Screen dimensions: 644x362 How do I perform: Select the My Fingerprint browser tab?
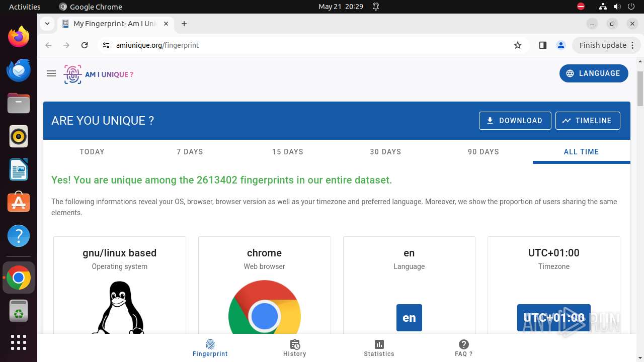tap(115, 24)
